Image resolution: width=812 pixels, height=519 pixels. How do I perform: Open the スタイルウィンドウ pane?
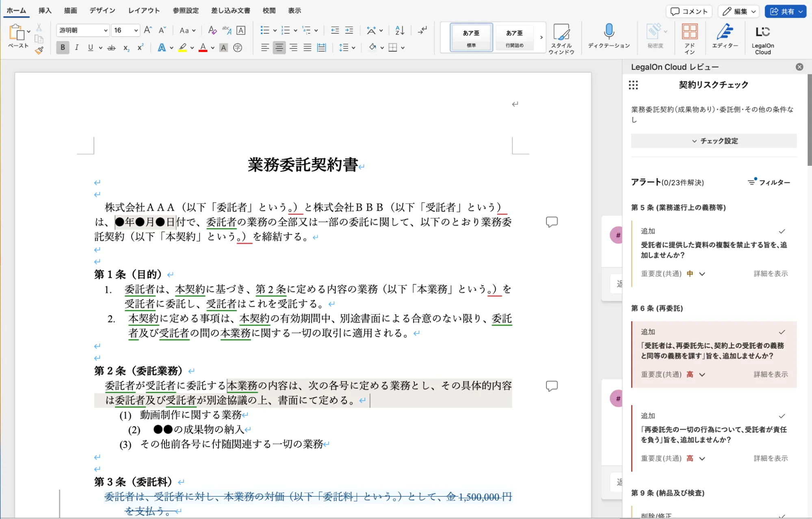click(561, 39)
